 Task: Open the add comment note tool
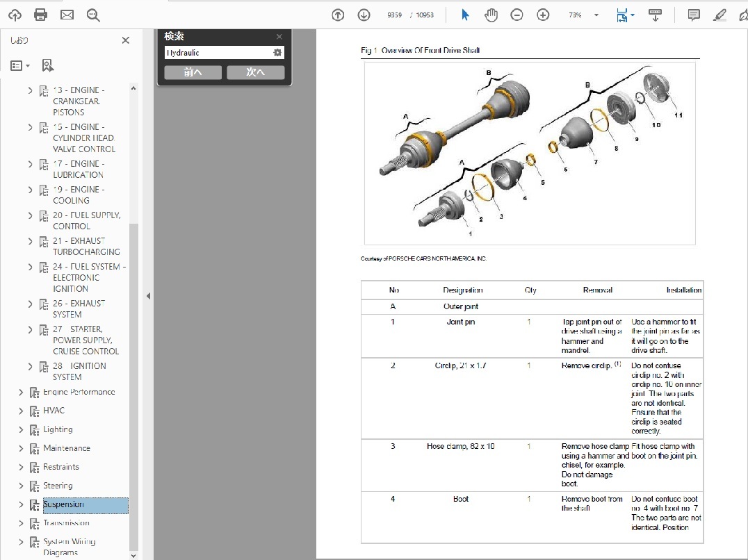click(693, 15)
